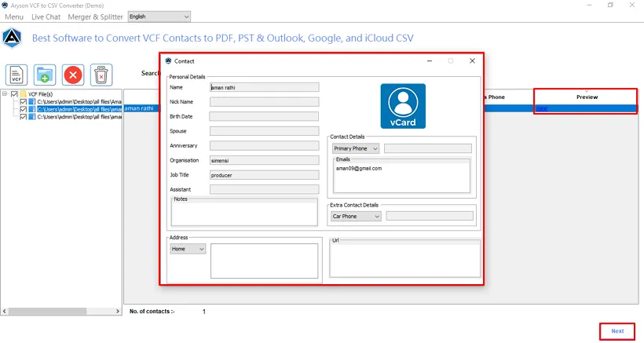Select the third VCF file path in tree
The height and width of the screenshot is (343, 644).
[79, 117]
